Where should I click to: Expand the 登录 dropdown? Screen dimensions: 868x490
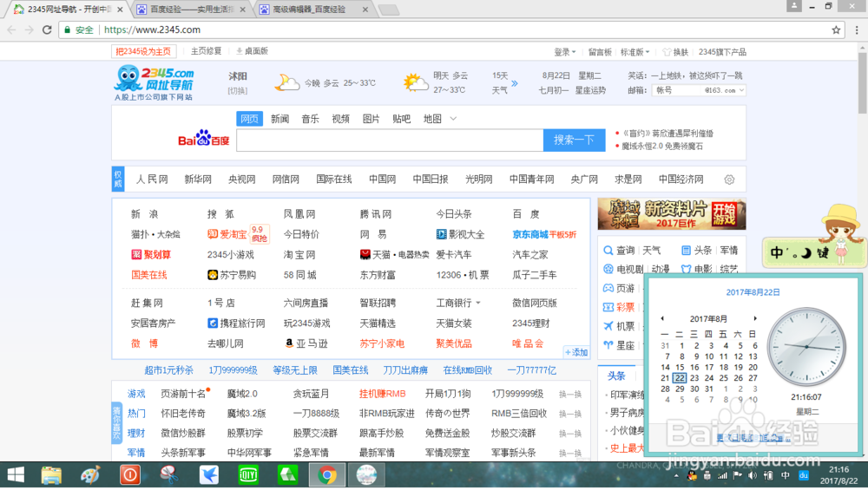[x=565, y=52]
